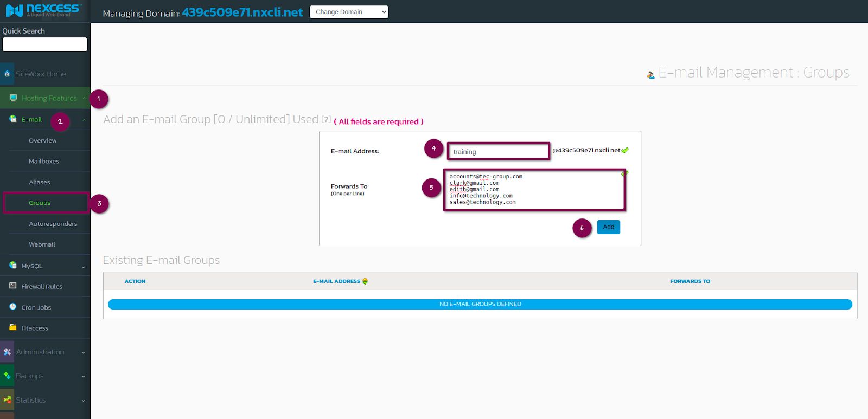Image resolution: width=868 pixels, height=419 pixels.
Task: Select Aliases from the E-mail menu
Action: (x=40, y=182)
